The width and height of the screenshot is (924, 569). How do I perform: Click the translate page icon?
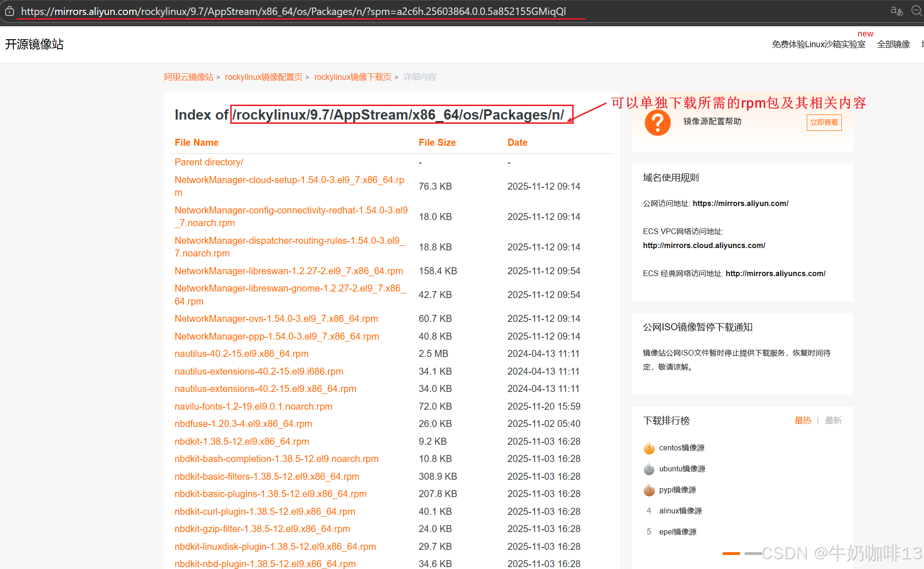pyautogui.click(x=896, y=11)
